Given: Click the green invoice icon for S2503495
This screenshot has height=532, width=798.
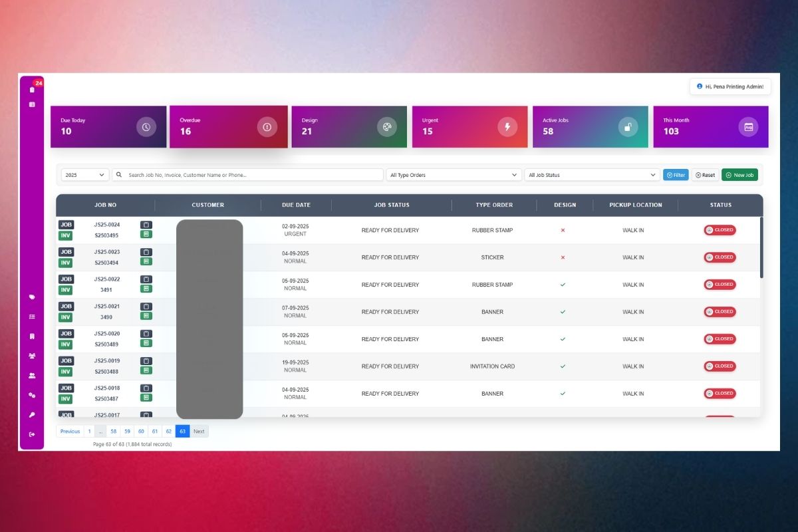Looking at the screenshot, I should [146, 234].
